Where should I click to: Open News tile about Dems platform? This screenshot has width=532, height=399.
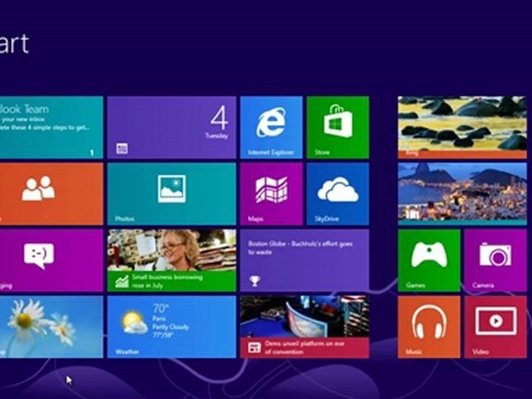(x=304, y=327)
